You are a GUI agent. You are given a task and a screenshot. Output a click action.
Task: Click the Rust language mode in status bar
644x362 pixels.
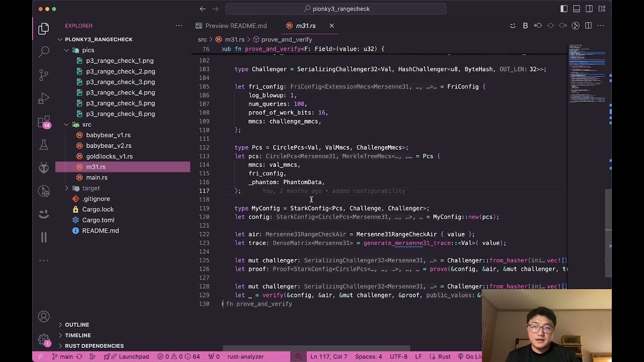(444, 356)
